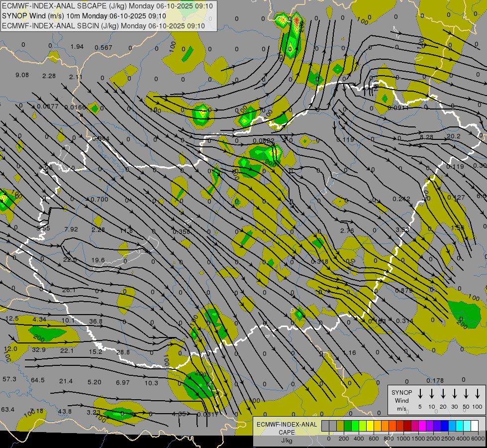
Task: Click the map value 0.700
Action: point(99,199)
